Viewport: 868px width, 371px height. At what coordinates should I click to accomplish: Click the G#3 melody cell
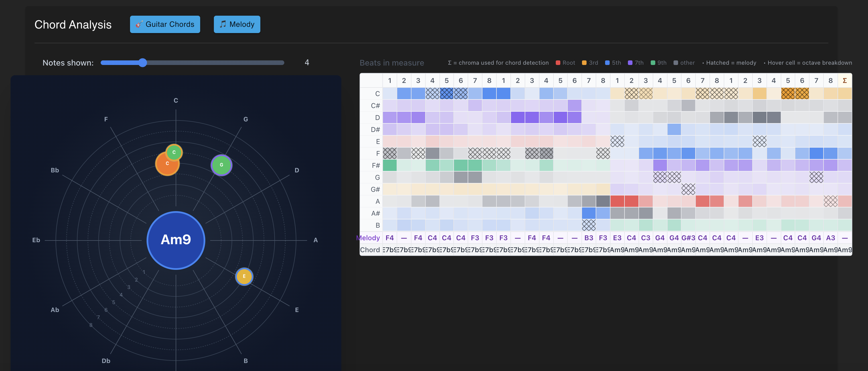(688, 238)
